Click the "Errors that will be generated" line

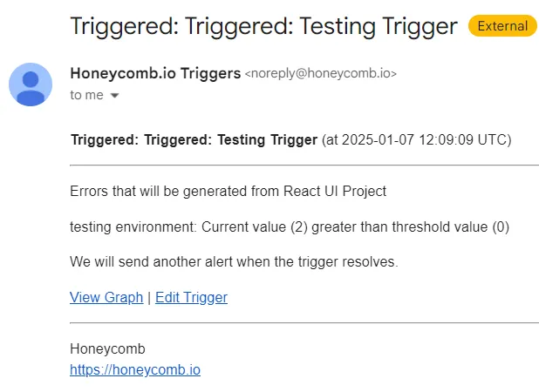(228, 191)
